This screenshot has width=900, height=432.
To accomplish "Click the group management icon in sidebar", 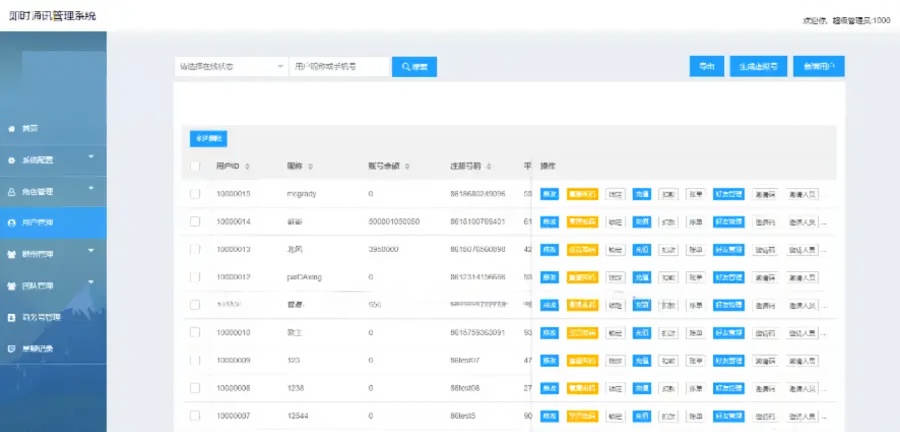I will pyautogui.click(x=12, y=254).
